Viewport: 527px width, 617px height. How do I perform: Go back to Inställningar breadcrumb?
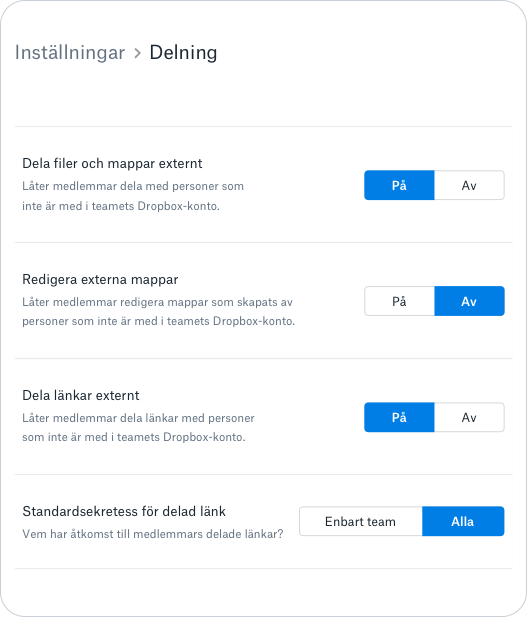70,53
